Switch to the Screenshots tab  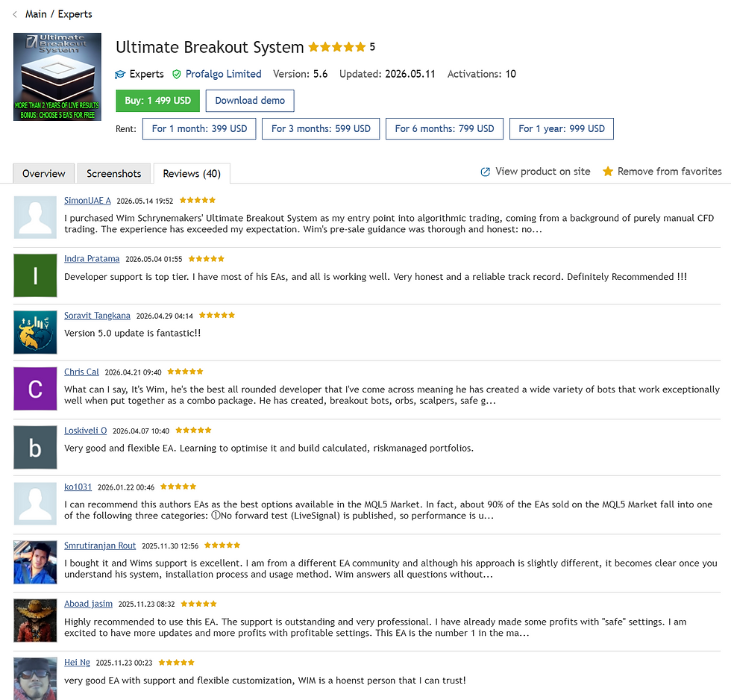tap(113, 173)
